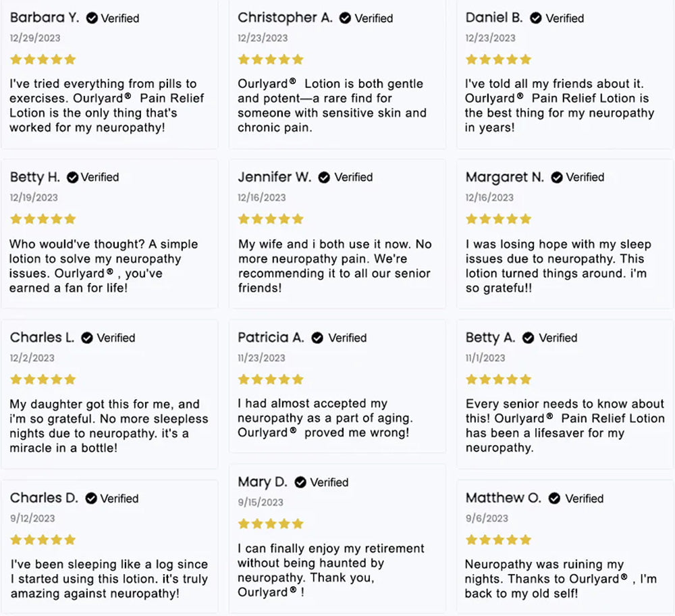Image resolution: width=675 pixels, height=616 pixels.
Task: Click the 12/23/2023 date under Christopher A.
Action: point(263,38)
